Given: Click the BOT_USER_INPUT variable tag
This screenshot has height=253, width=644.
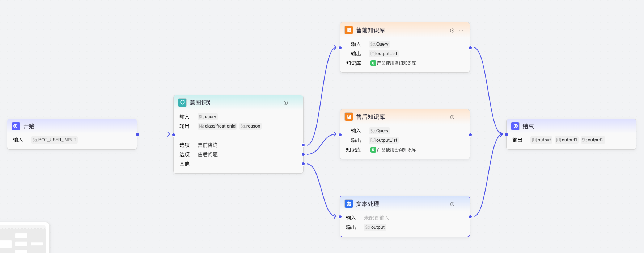Looking at the screenshot, I should [54, 140].
